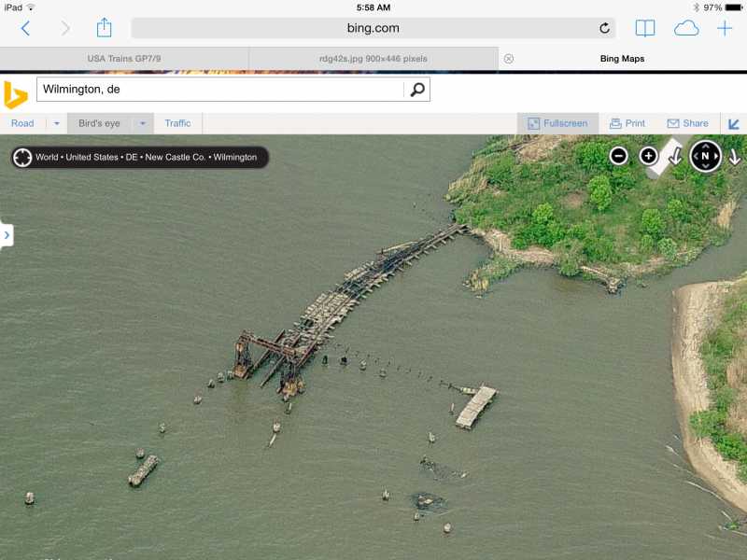Open the Bird's eye dropdown arrow
Viewport: 747px width, 560px height.
(143, 123)
